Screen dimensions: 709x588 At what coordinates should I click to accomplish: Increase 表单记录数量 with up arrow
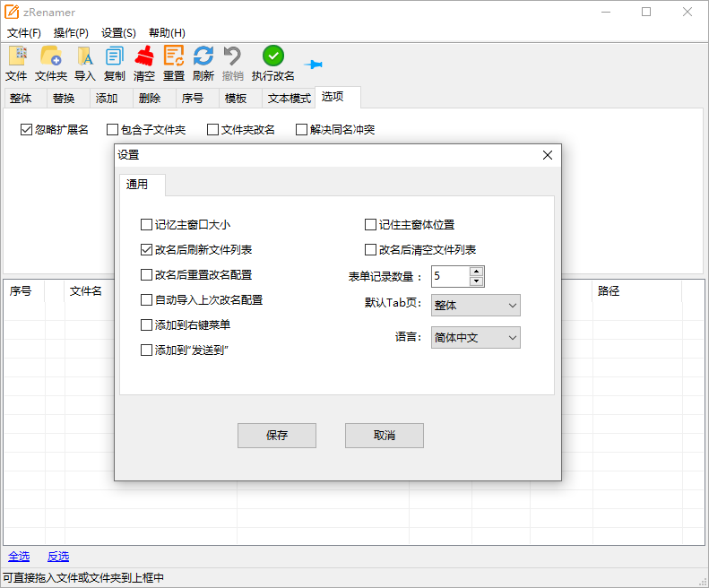477,272
